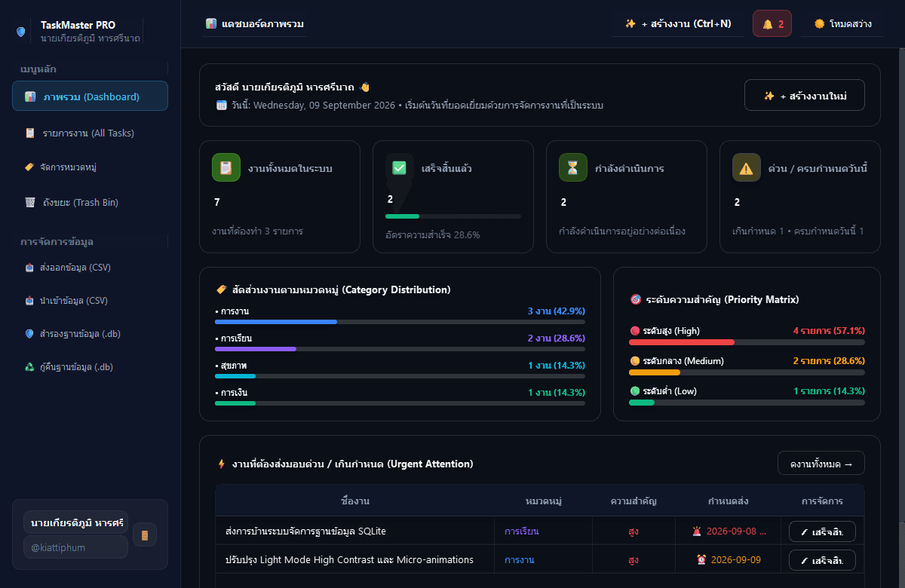Click the trash can icon in sidebar
This screenshot has height=588, width=905.
click(x=29, y=203)
